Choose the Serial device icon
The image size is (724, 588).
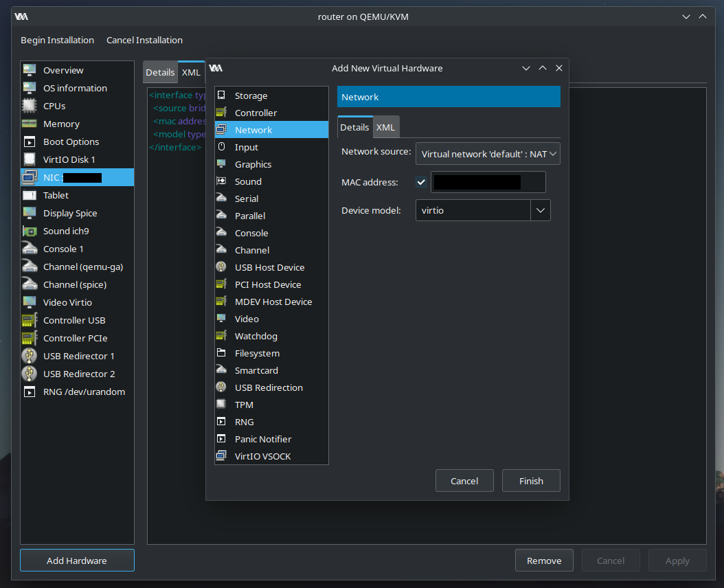click(x=222, y=198)
